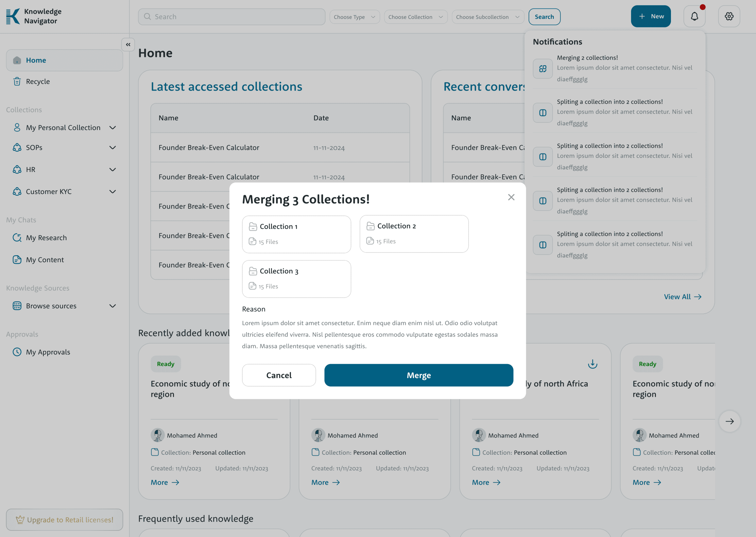Click the merge notification icon

tap(542, 69)
